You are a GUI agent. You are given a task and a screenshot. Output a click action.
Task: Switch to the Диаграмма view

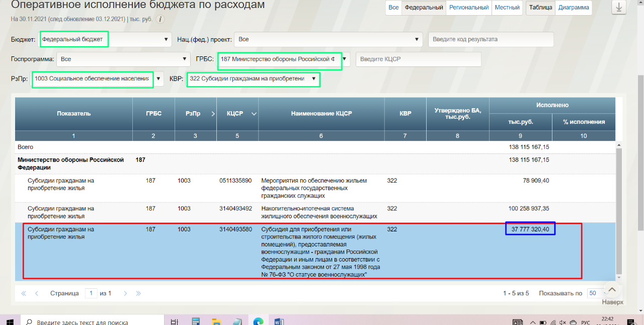(574, 8)
